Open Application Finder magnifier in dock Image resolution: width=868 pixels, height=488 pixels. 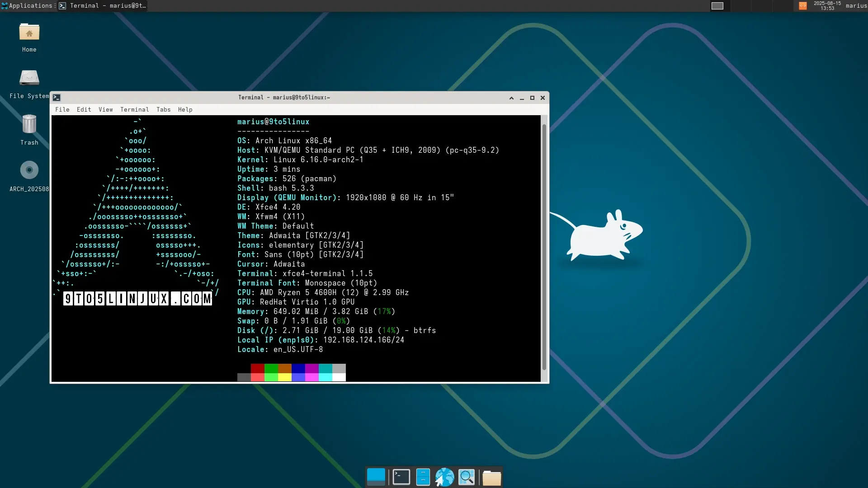pyautogui.click(x=467, y=477)
